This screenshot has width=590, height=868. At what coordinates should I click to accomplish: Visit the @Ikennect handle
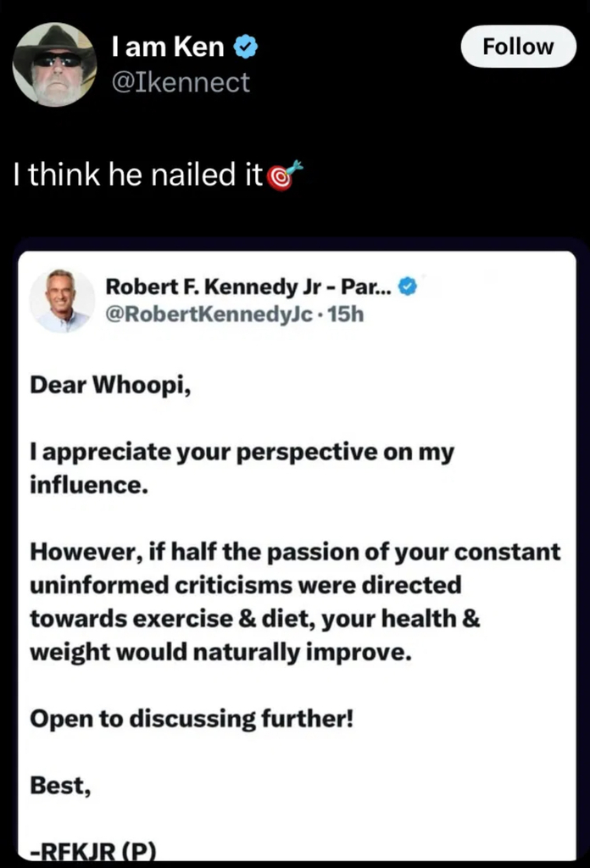[x=180, y=82]
